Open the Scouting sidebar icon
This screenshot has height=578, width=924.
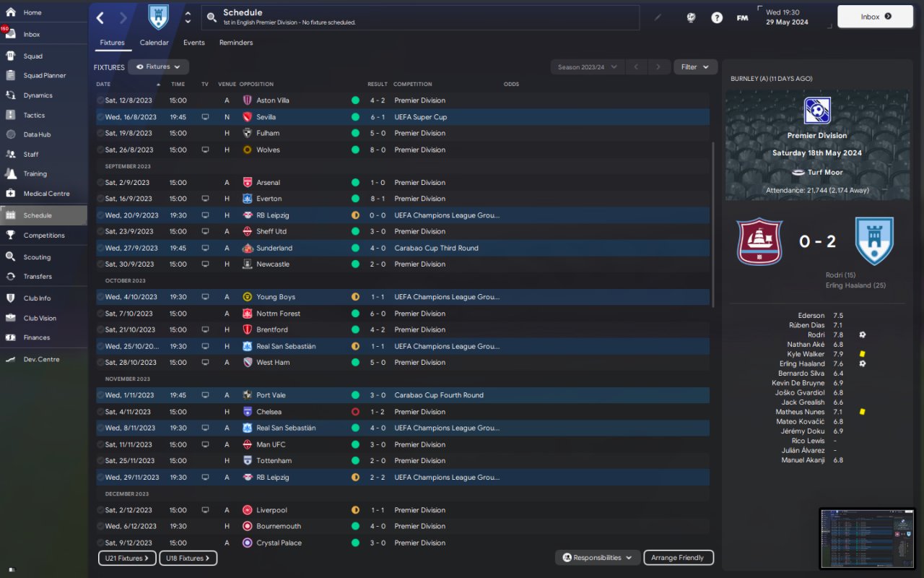pos(10,256)
